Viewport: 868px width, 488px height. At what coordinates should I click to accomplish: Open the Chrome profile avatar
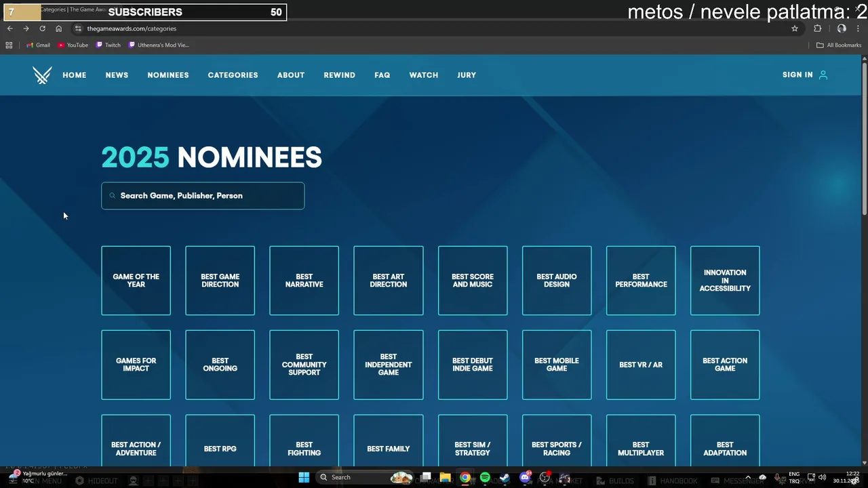click(x=842, y=28)
